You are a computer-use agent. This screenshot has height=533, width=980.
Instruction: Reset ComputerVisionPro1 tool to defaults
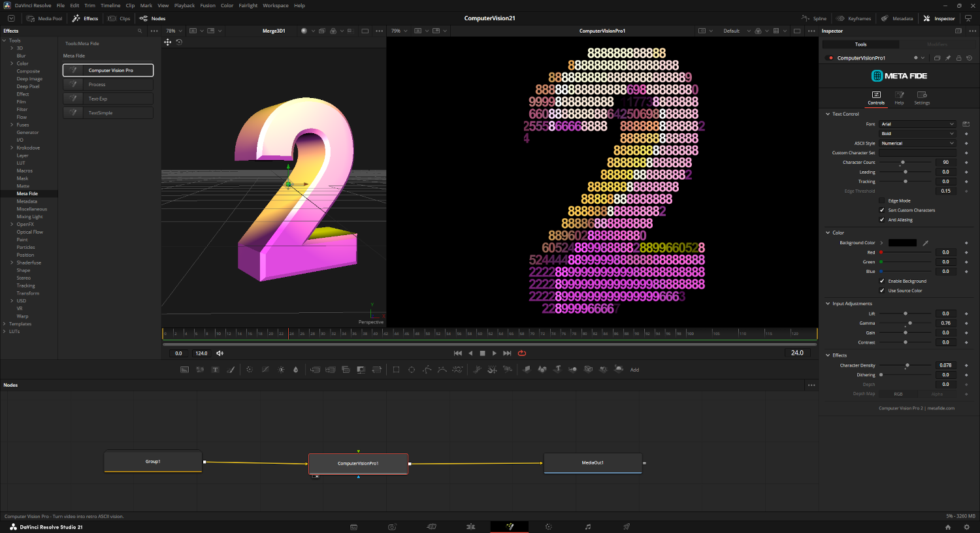click(970, 58)
